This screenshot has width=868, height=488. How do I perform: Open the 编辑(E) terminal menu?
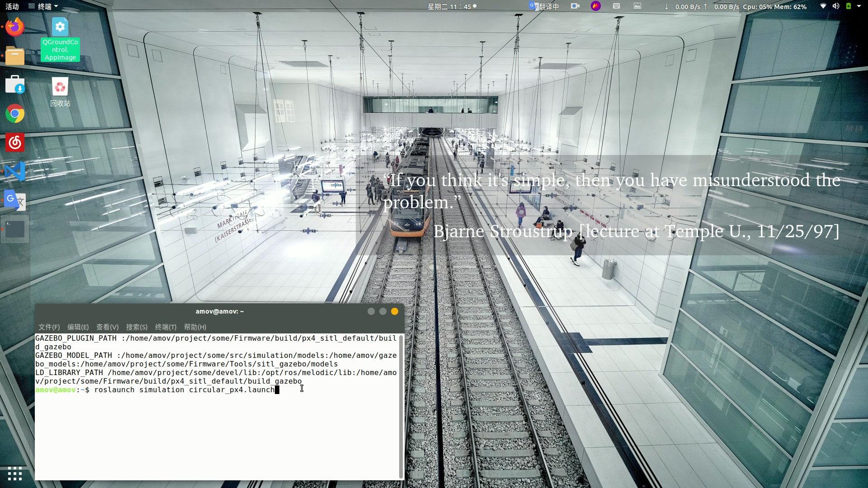point(78,327)
